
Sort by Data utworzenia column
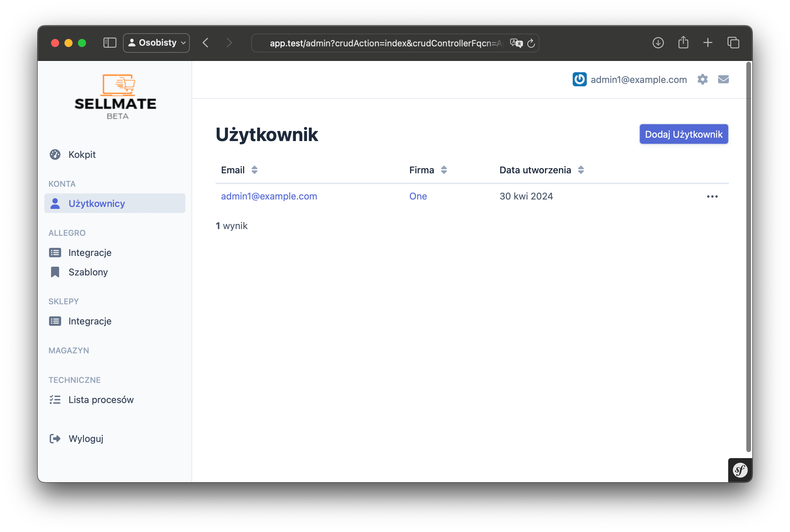point(541,170)
